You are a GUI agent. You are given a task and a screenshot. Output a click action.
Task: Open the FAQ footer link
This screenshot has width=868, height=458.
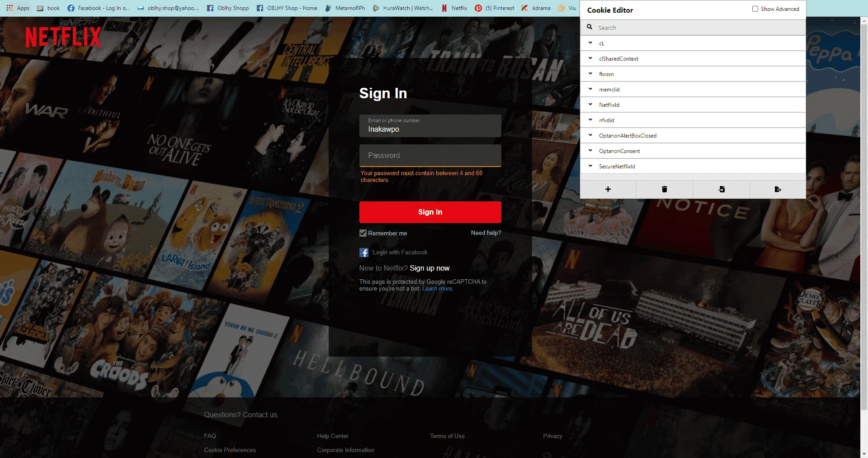pyautogui.click(x=210, y=436)
